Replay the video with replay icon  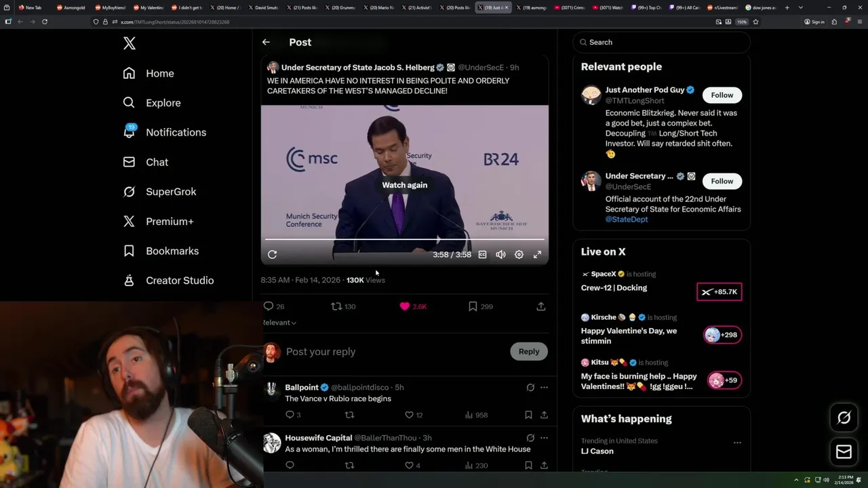point(272,255)
